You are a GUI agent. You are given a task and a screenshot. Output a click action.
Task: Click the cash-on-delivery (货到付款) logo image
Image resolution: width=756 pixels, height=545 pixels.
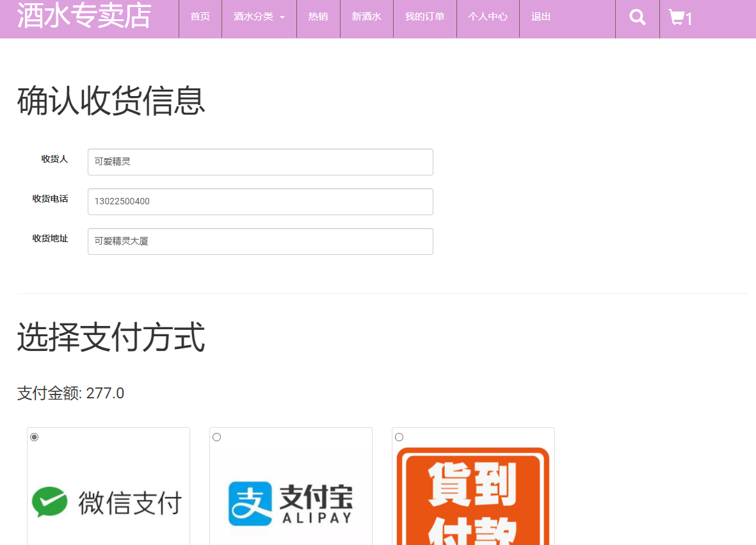point(473,505)
